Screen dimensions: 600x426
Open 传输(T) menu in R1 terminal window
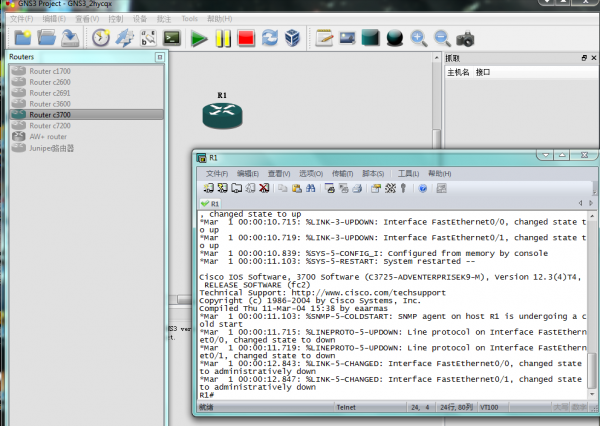click(x=342, y=174)
